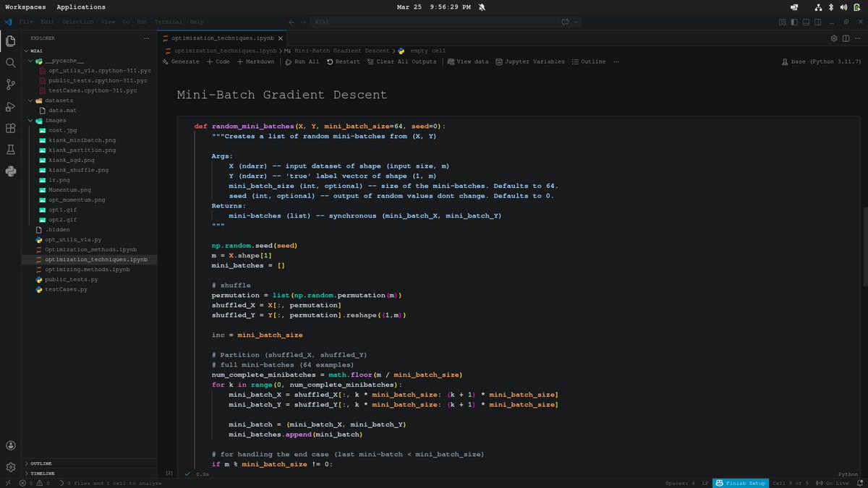Click the Generate button in the notebook toolbar
The width and height of the screenshot is (868, 488).
(x=181, y=61)
